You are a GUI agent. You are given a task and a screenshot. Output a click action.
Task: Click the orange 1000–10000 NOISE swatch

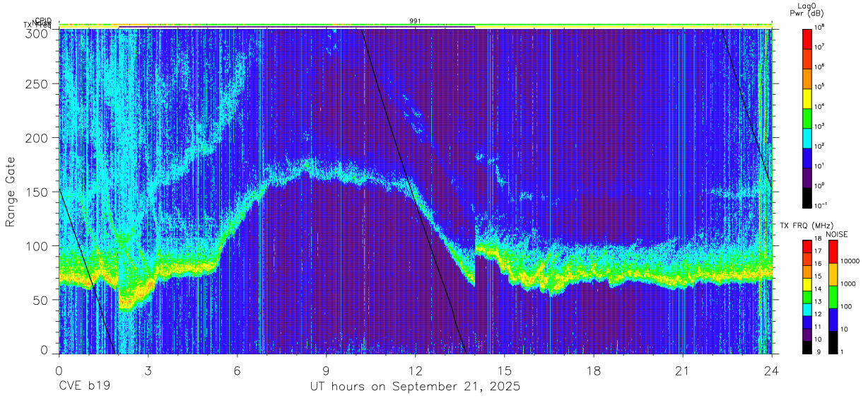pos(833,274)
